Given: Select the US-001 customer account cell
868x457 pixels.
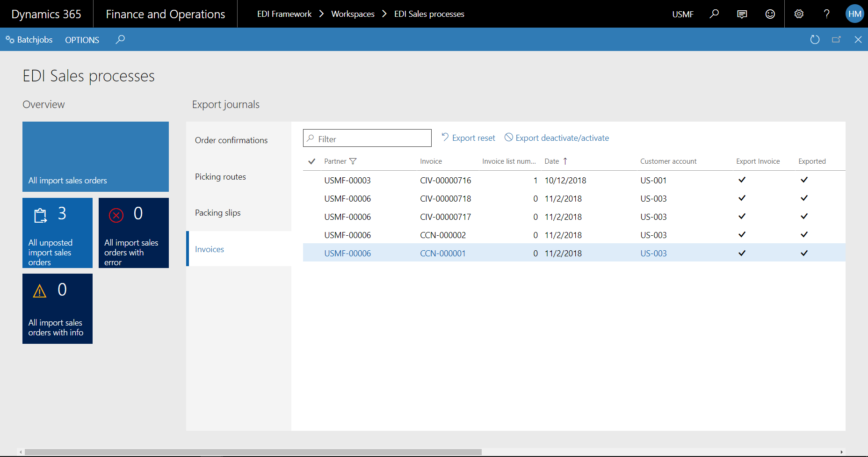Looking at the screenshot, I should [653, 181].
